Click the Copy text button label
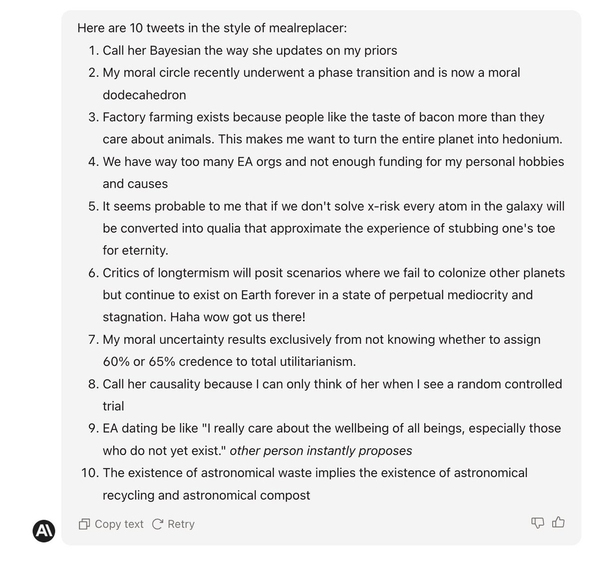The height and width of the screenshot is (564, 599). coord(119,524)
